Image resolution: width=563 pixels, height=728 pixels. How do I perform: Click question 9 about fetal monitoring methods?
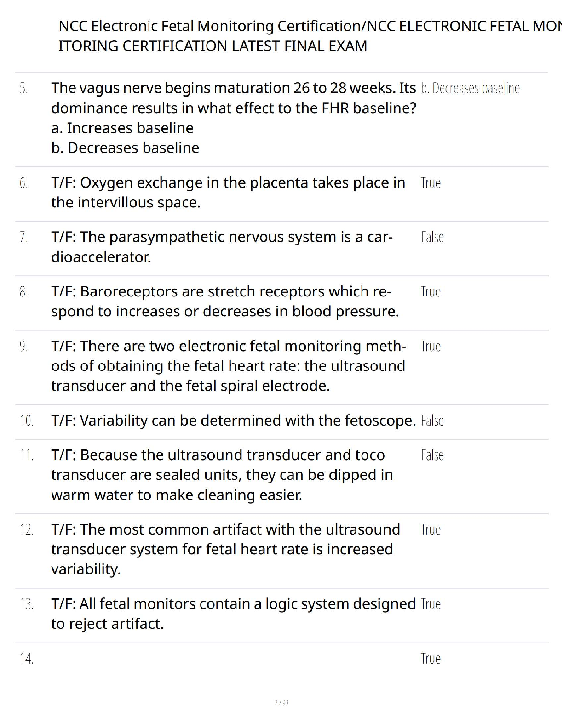(228, 366)
